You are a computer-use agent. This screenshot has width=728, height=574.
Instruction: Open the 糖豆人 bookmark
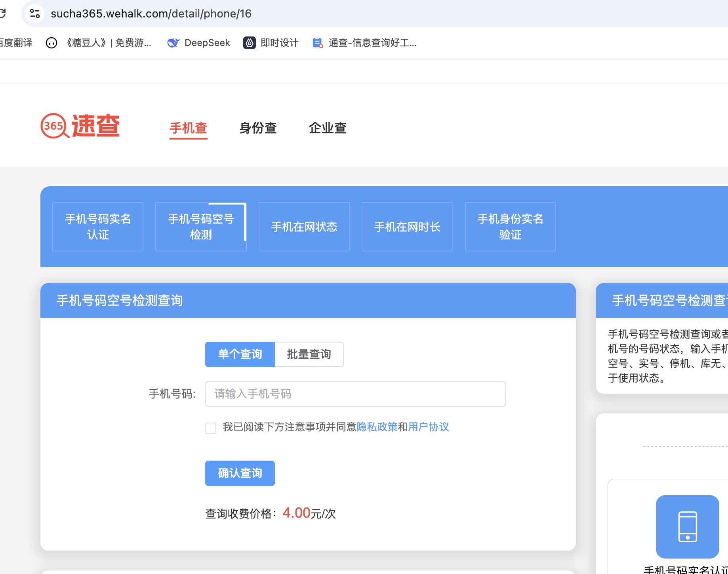pos(99,43)
